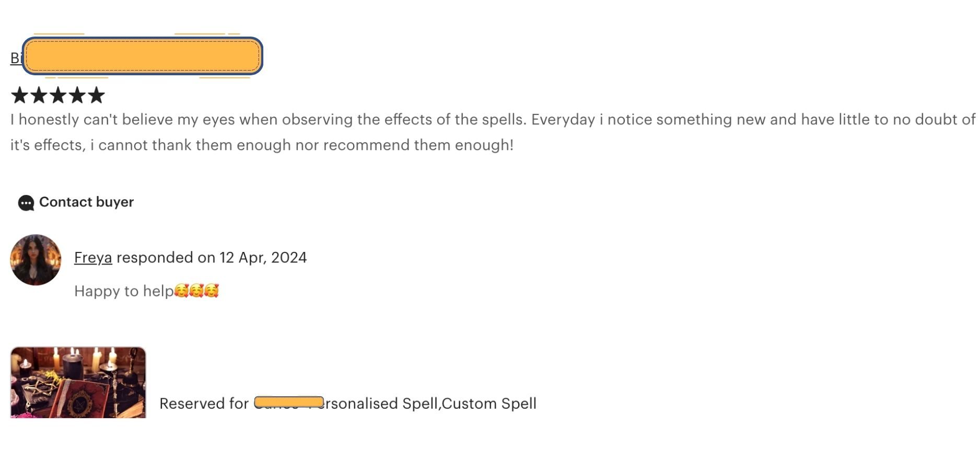Click the large orange box covering reviewer name
This screenshot has width=980, height=461.
click(x=142, y=56)
